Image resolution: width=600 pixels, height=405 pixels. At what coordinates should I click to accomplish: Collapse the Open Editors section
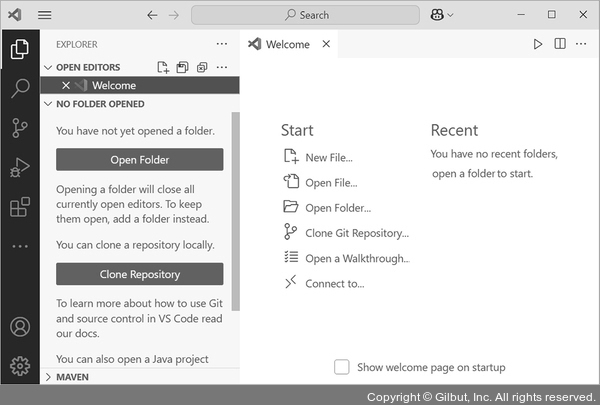coord(47,67)
